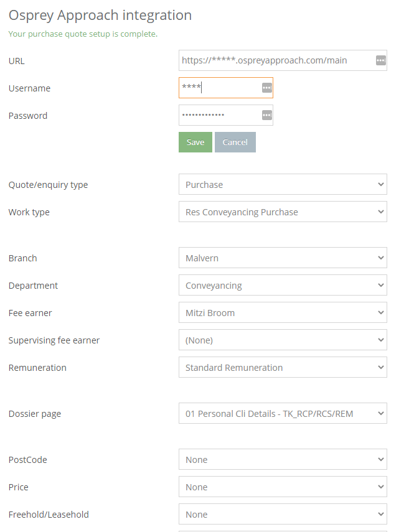Expand the Department dropdown showing Conveyancing
Screen dimensions: 414x532
point(283,286)
